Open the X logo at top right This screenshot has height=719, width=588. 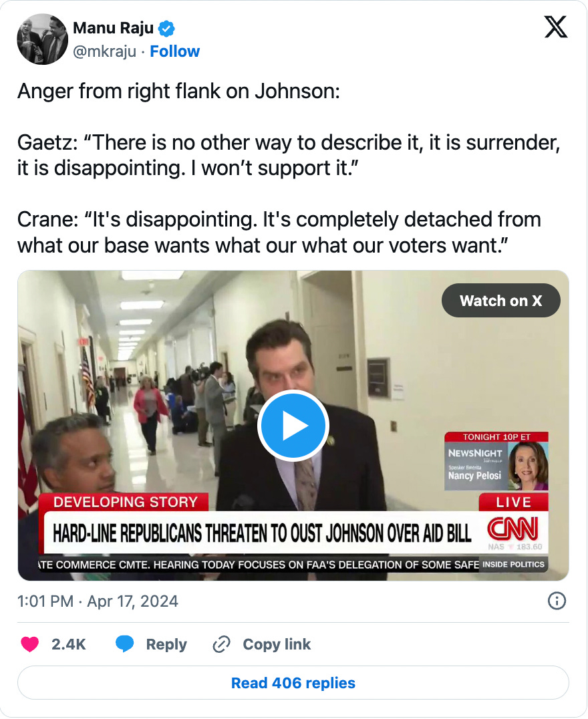coord(555,27)
